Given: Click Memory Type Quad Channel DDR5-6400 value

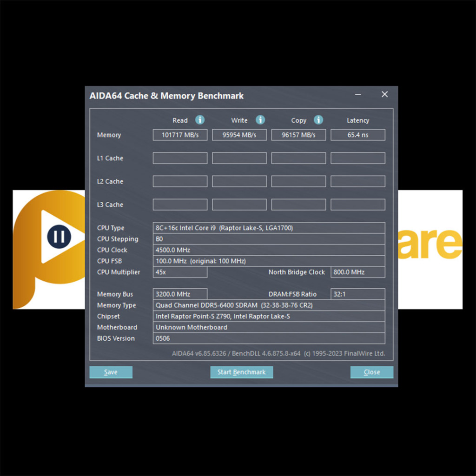Looking at the screenshot, I should point(269,305).
